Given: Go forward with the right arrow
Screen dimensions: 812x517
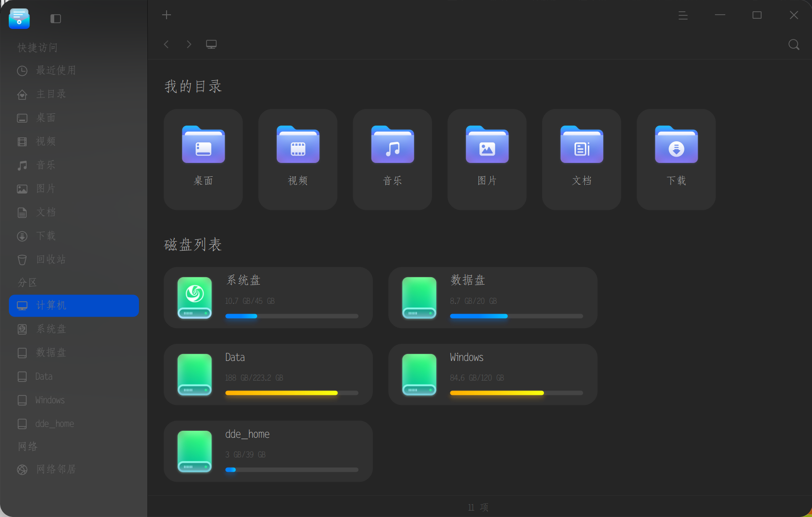Looking at the screenshot, I should click(x=189, y=44).
